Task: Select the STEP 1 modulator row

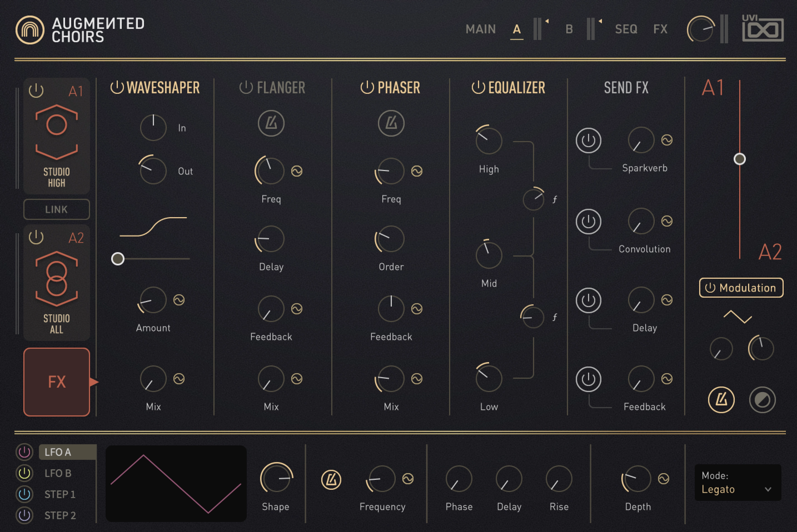Action: pyautogui.click(x=60, y=494)
